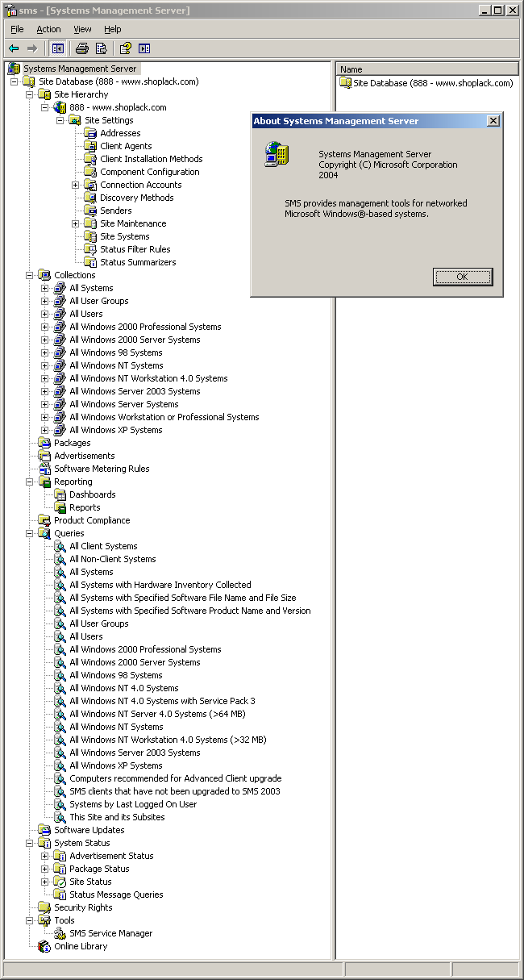This screenshot has height=980, width=524.
Task: Click the Name column header
Action: 427,69
